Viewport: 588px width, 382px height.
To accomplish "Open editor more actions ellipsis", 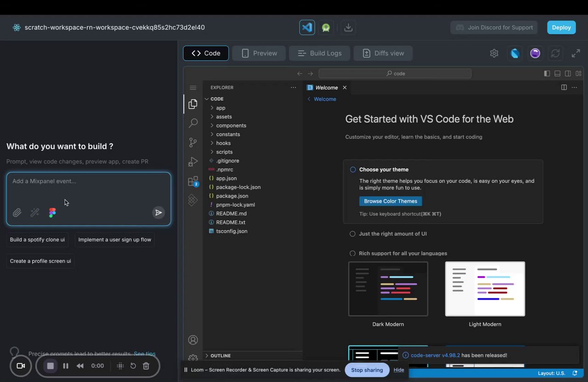I will pos(574,87).
